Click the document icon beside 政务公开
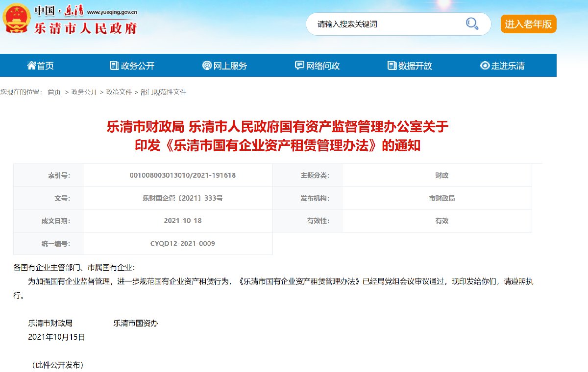 pos(114,66)
